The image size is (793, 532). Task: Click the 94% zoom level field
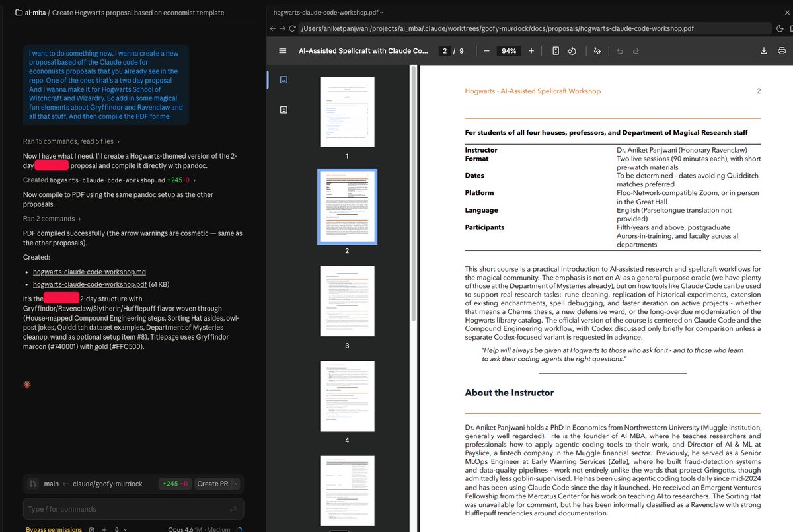click(x=509, y=51)
